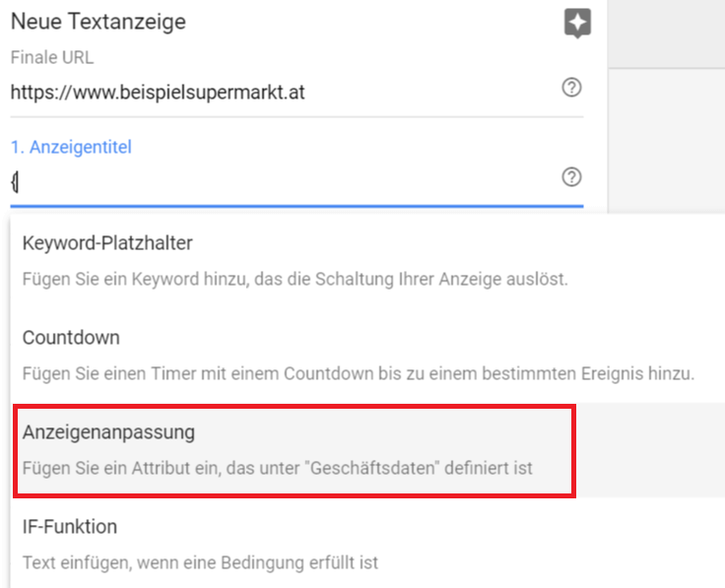The height and width of the screenshot is (588, 725).
Task: Click the description mentioning Keyword and Schaltung
Action: [x=295, y=279]
